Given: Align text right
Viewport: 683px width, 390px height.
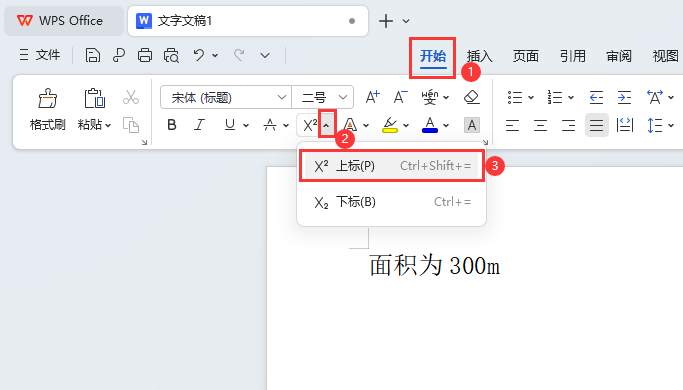Looking at the screenshot, I should (x=568, y=125).
